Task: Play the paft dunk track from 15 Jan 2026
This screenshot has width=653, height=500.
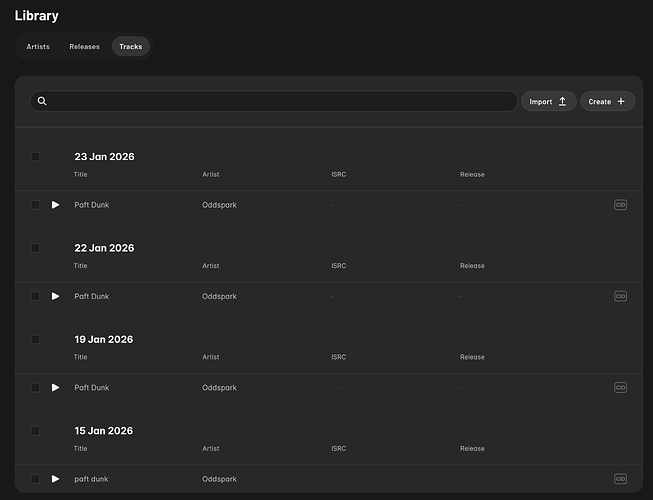Action: (55, 479)
